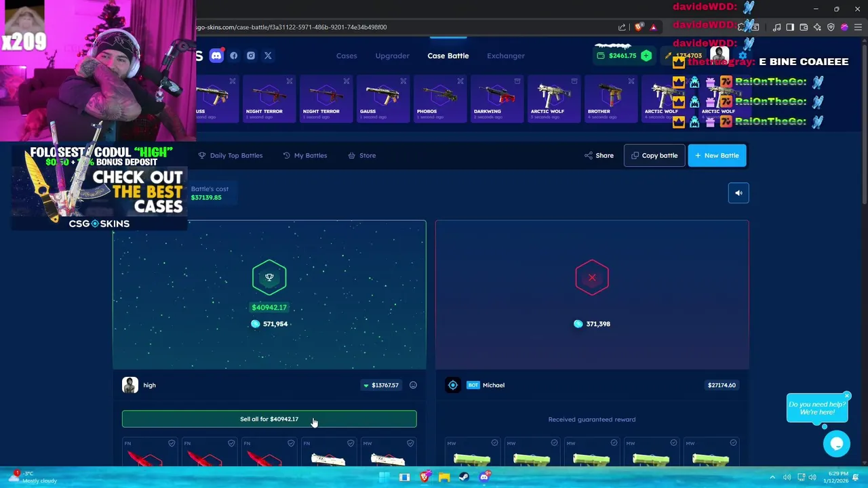This screenshot has height=488, width=868.
Task: Go to the Exchanger tab
Action: [x=506, y=56]
